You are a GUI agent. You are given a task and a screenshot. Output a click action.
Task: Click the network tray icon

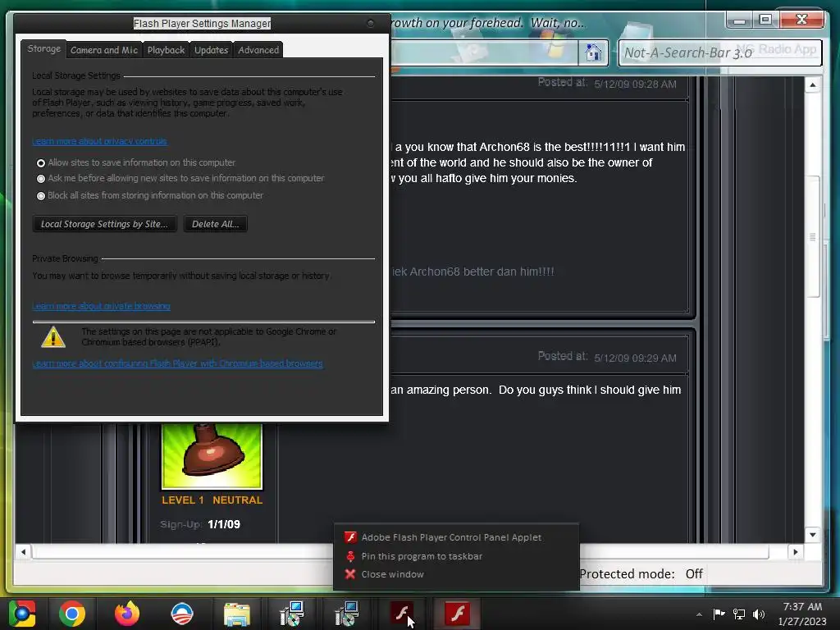tap(739, 614)
